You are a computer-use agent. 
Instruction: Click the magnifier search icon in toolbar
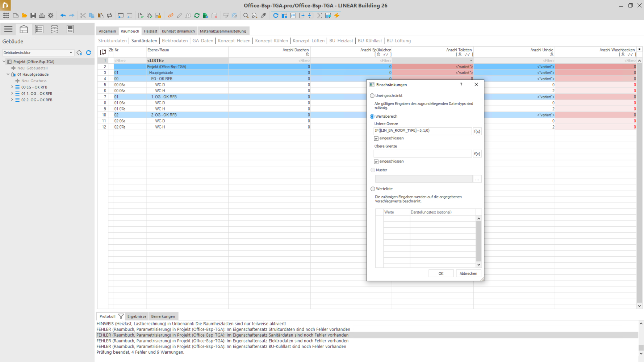pyautogui.click(x=246, y=16)
